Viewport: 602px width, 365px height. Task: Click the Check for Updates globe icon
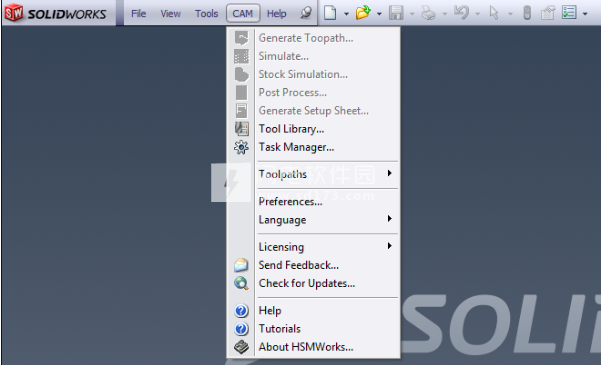point(241,283)
